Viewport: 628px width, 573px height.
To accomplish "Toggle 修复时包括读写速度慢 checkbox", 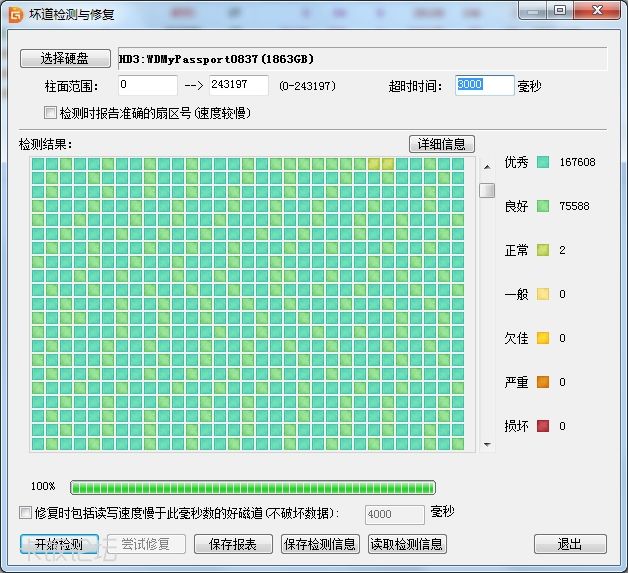I will tap(25, 513).
